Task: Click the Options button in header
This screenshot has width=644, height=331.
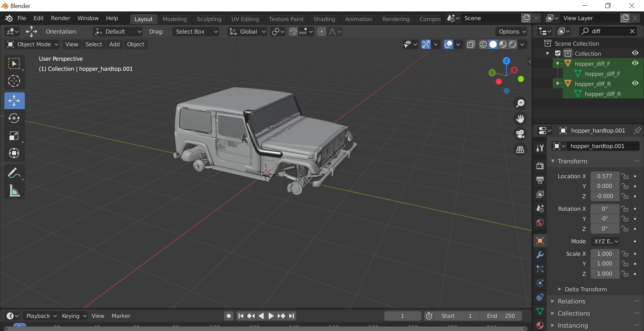Action: click(x=512, y=32)
